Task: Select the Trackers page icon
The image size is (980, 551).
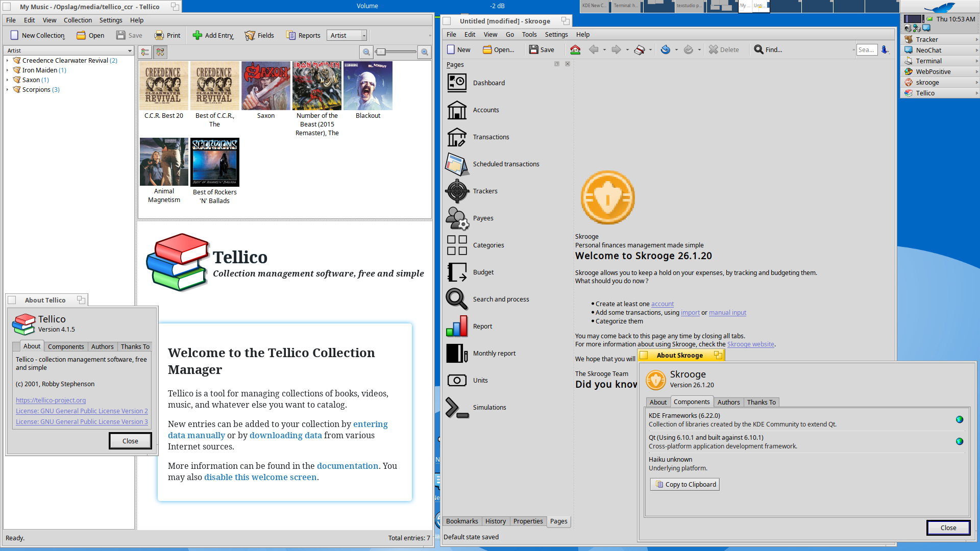Action: coord(457,191)
